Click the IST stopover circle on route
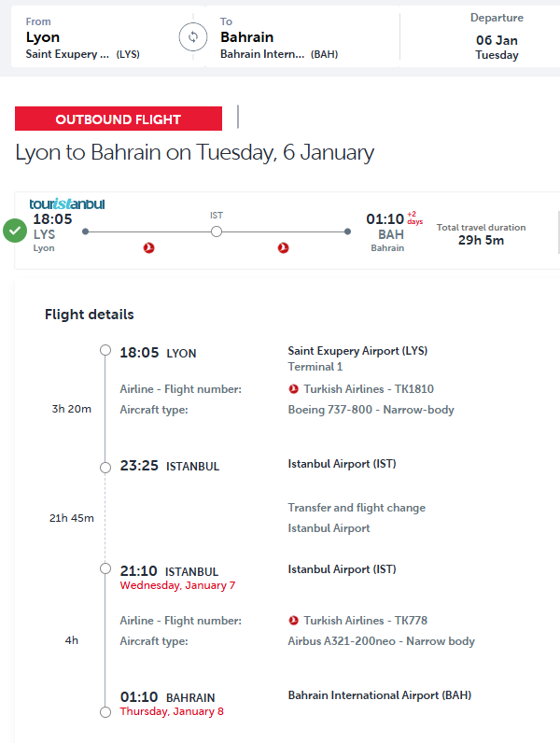The image size is (560, 743). tap(217, 231)
